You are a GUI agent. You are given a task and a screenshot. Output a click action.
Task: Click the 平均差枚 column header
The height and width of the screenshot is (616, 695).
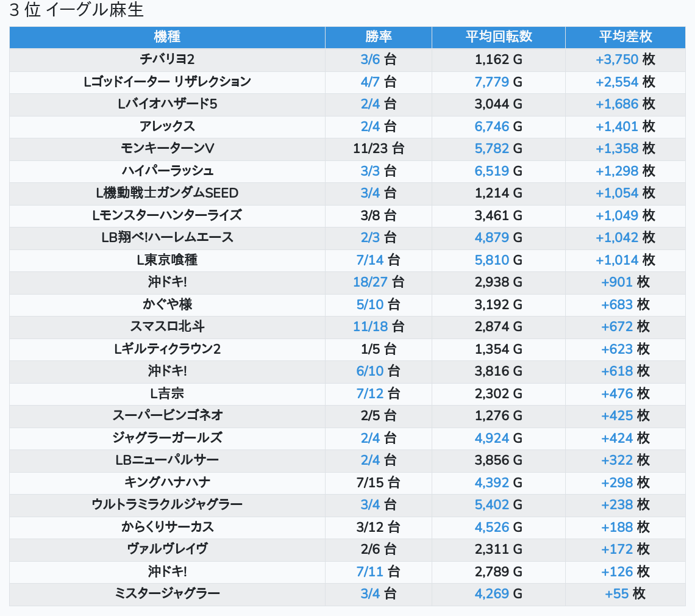(x=625, y=37)
